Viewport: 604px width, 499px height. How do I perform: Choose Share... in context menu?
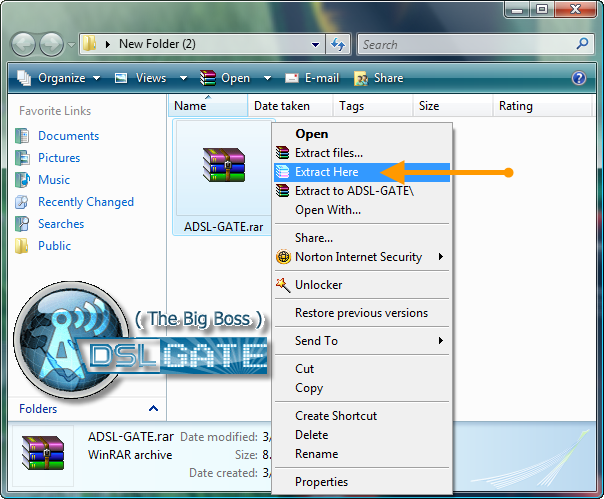point(362,238)
